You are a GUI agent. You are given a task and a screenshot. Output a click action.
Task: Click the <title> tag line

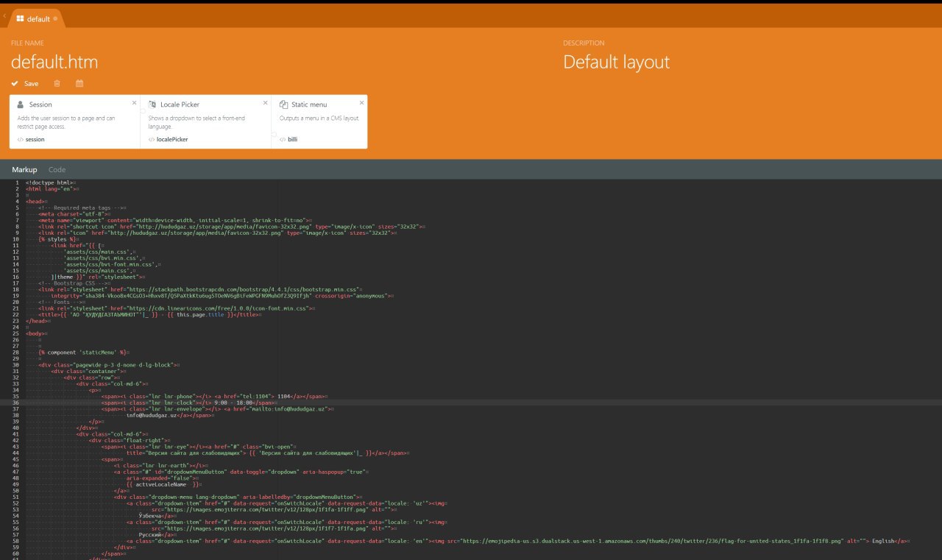click(149, 314)
